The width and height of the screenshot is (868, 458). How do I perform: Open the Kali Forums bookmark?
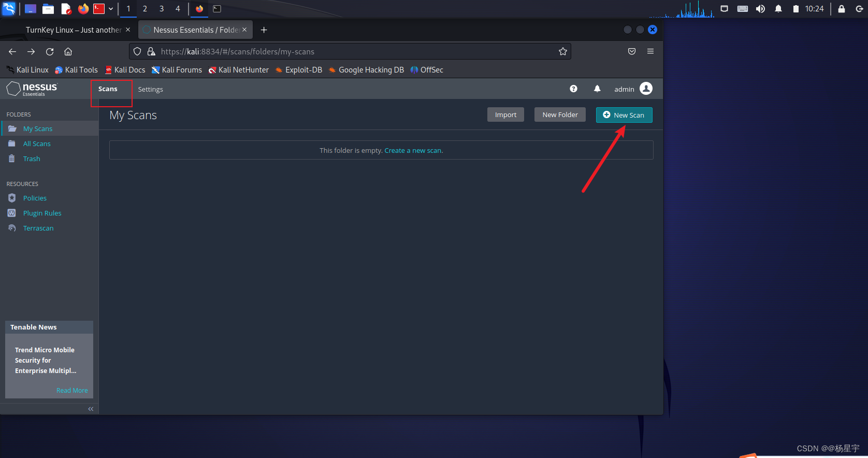tap(177, 70)
